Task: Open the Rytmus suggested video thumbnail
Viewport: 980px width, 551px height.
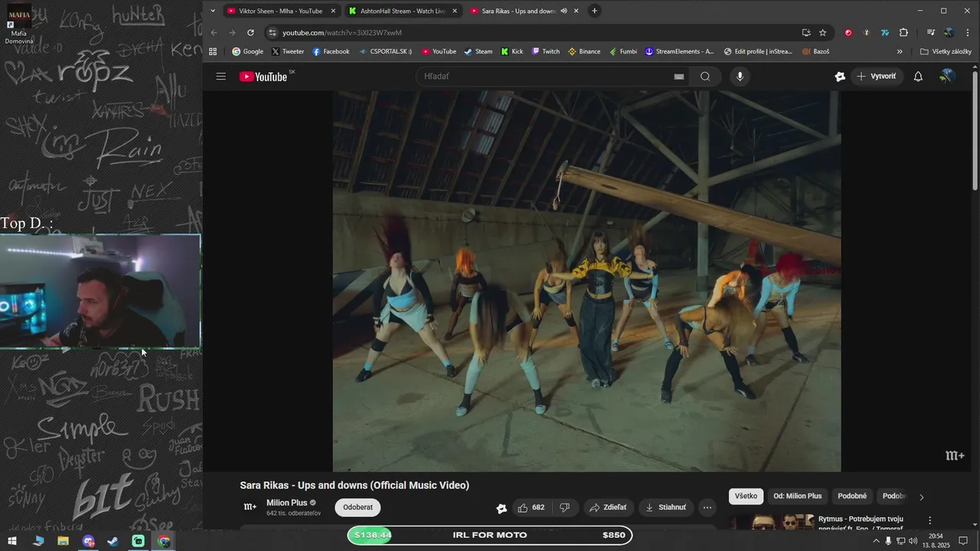Action: pos(772,522)
